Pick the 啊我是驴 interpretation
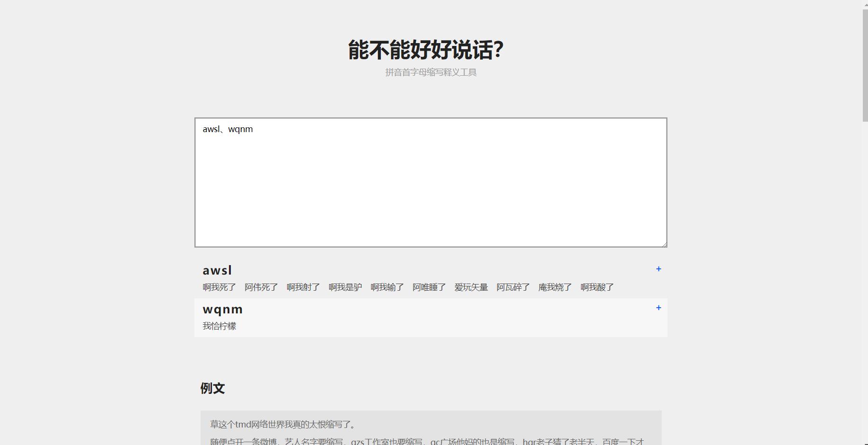 [x=344, y=287]
